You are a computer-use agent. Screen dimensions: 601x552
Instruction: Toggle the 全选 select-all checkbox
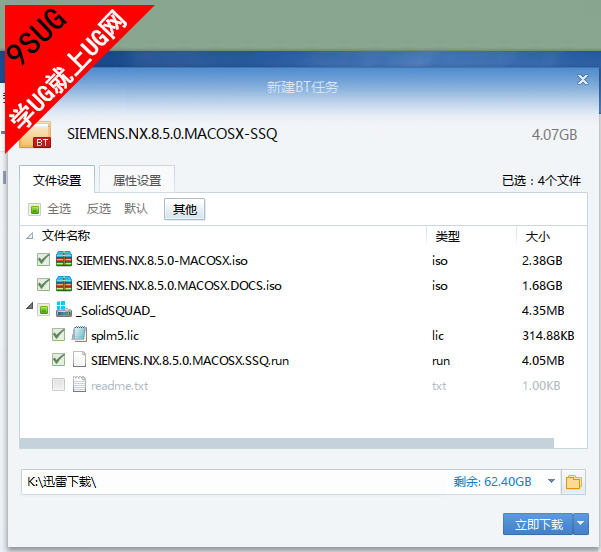tap(34, 209)
